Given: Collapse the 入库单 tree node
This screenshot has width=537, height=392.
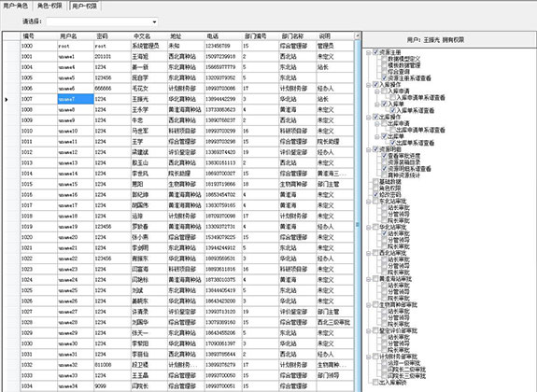Looking at the screenshot, I should 377,105.
